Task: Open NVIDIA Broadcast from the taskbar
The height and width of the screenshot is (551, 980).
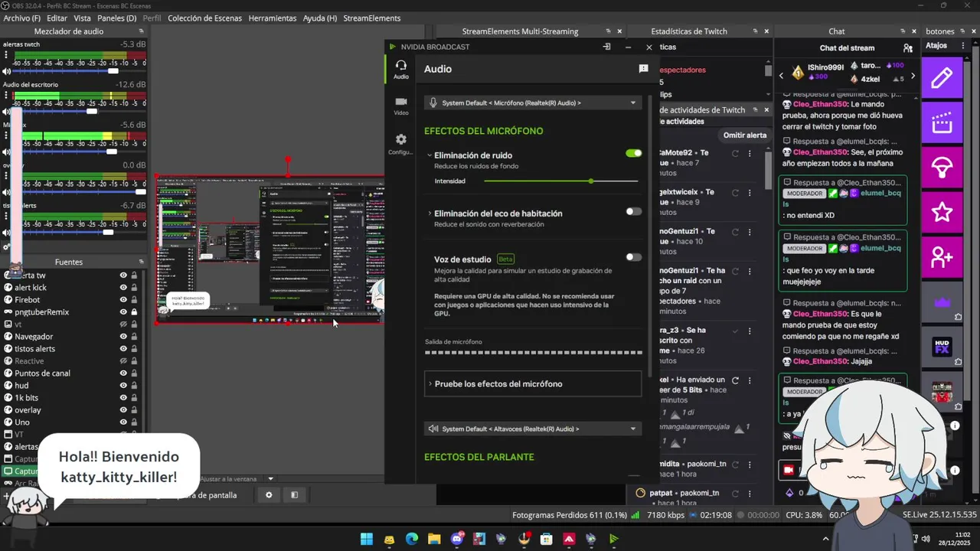Action: [614, 539]
